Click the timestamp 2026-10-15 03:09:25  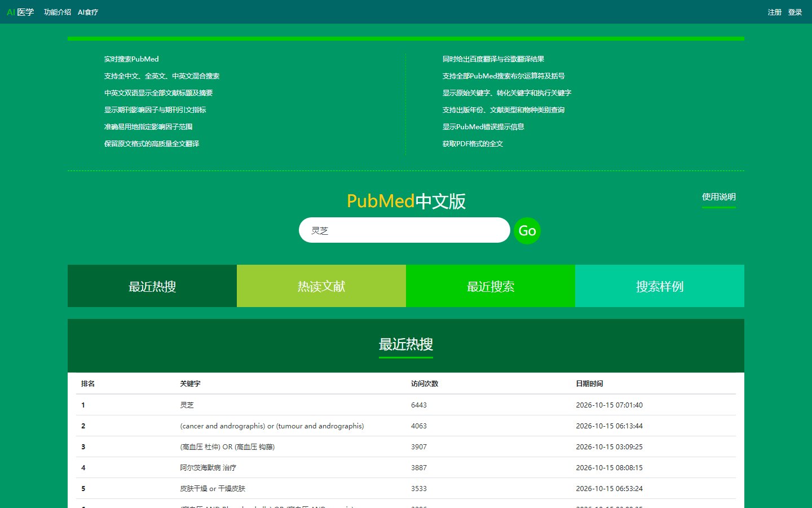click(609, 446)
